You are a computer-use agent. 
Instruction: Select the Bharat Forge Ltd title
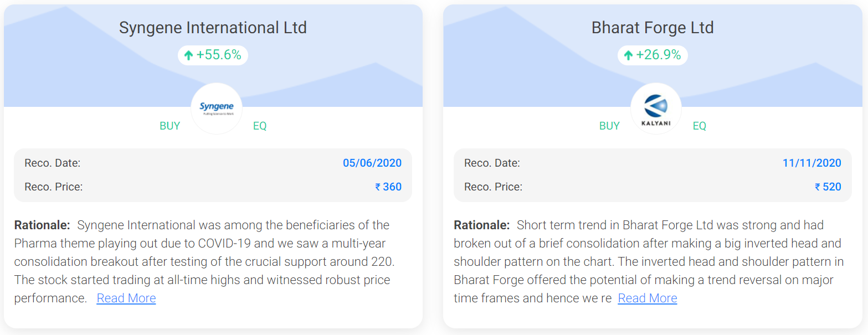653,27
